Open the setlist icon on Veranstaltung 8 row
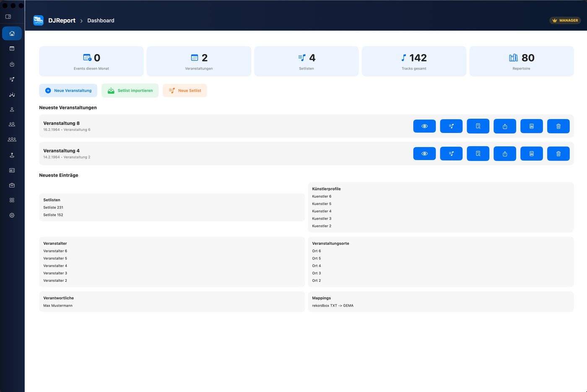This screenshot has width=587, height=392. pos(451,126)
